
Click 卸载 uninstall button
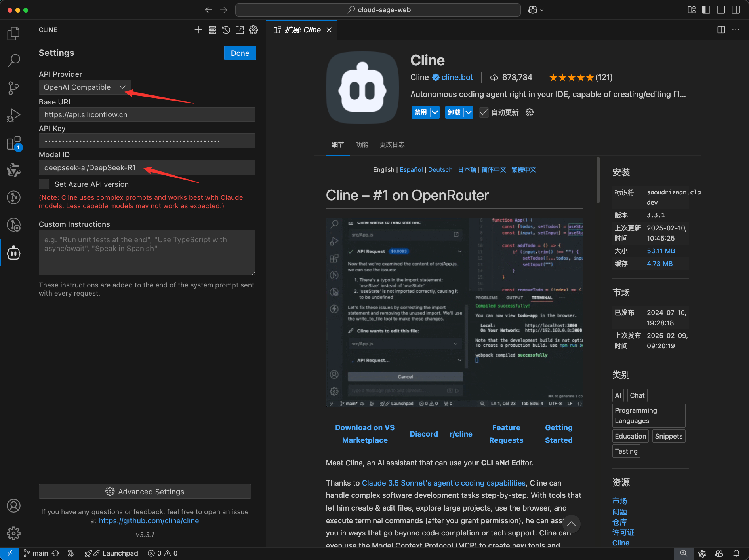(x=454, y=112)
